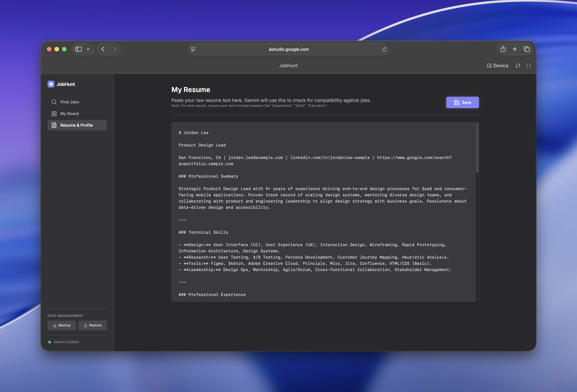Show the tab overview icon
The height and width of the screenshot is (392, 577).
coord(526,49)
